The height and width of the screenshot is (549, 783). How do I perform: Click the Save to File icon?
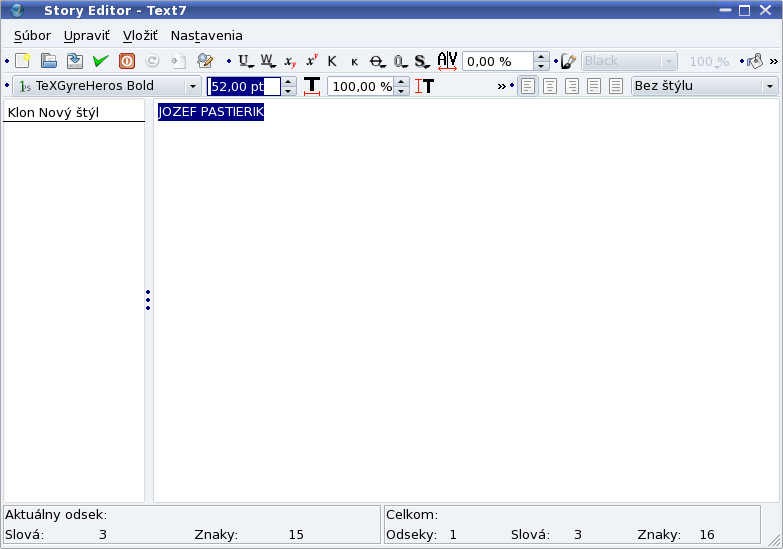74,61
